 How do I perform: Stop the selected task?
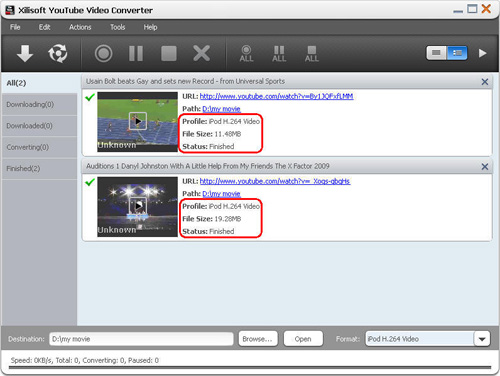(x=169, y=53)
